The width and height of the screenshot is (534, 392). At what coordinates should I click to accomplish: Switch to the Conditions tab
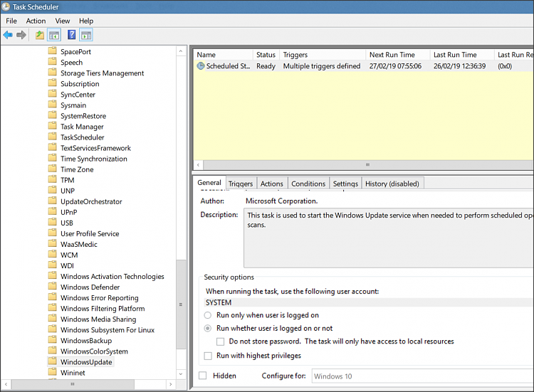tap(308, 184)
